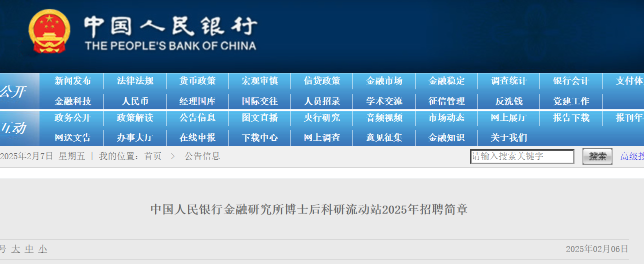The height and width of the screenshot is (264, 644).
Task: Set font size to 大
Action: coord(15,249)
